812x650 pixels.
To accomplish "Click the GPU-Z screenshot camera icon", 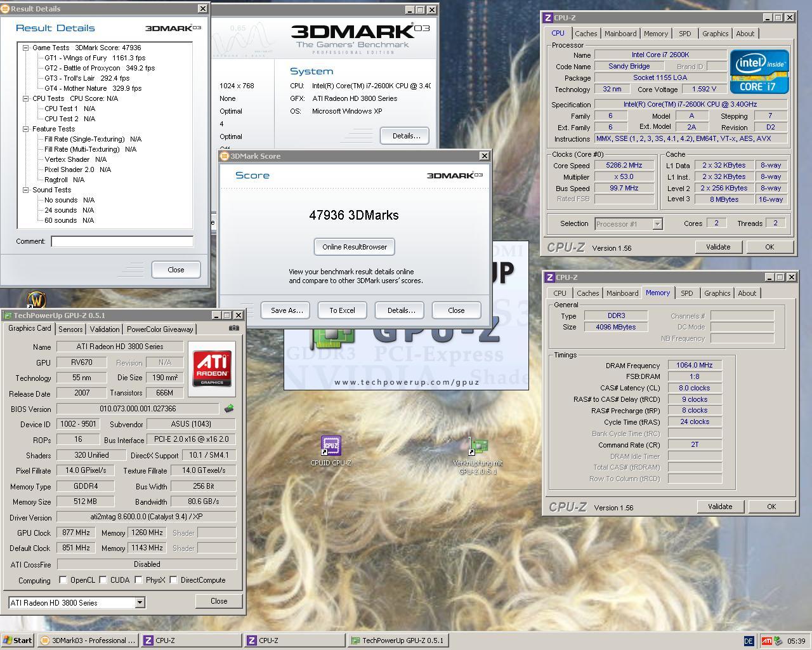I will coord(234,328).
